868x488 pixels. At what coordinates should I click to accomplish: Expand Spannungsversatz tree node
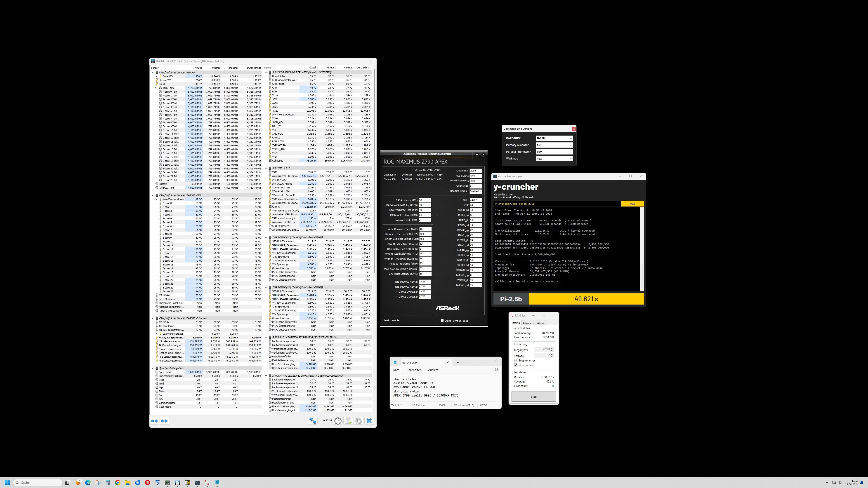coord(156,334)
